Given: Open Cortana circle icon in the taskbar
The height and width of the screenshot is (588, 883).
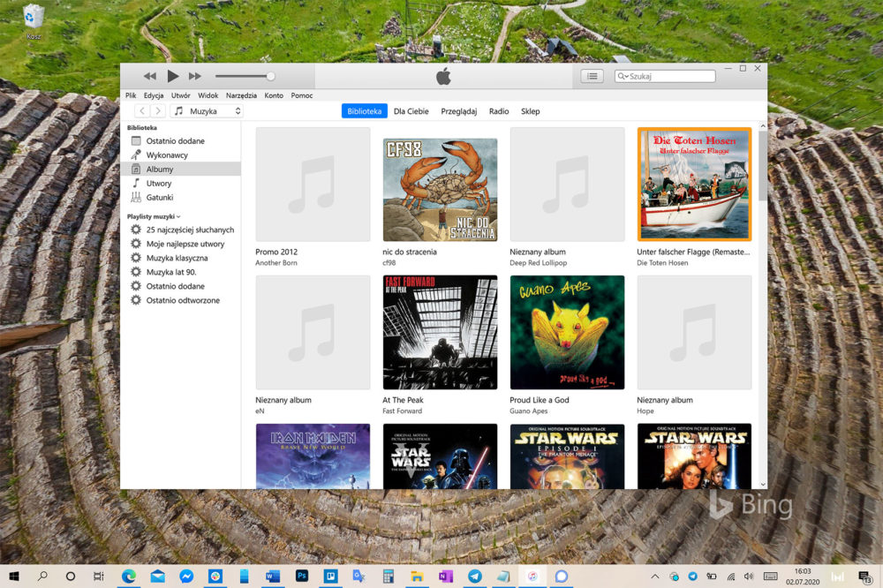Looking at the screenshot, I should coord(71,577).
